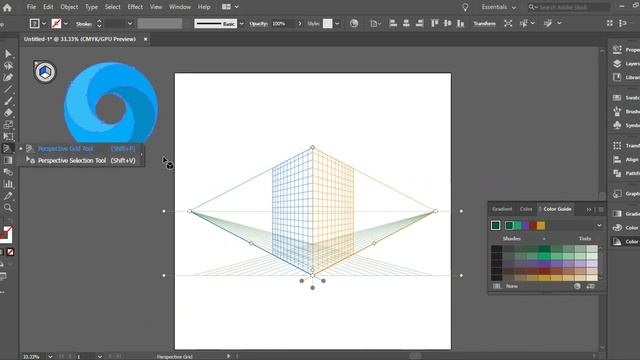Open the Layers panel icon
Viewport: 640px width, 360px height.
pos(617,63)
